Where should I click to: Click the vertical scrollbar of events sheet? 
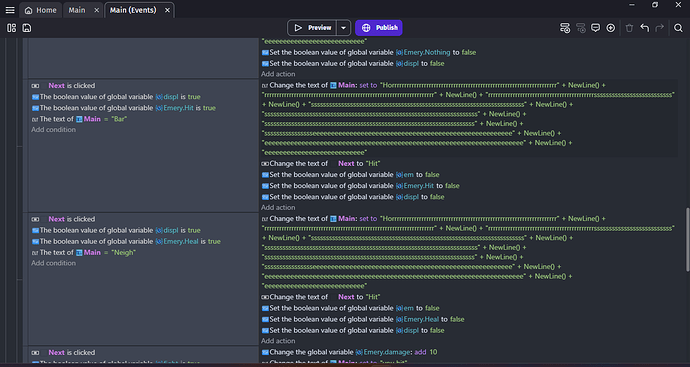687,240
